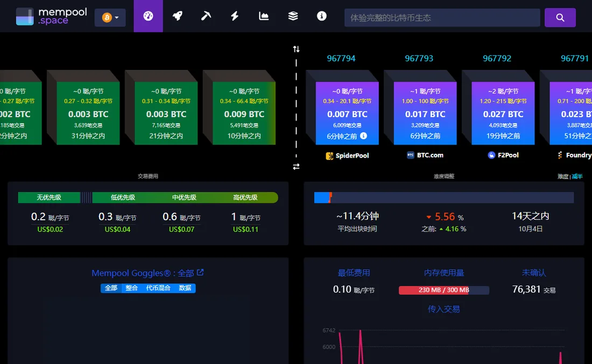Open the About info icon
This screenshot has width=592, height=364.
[322, 16]
